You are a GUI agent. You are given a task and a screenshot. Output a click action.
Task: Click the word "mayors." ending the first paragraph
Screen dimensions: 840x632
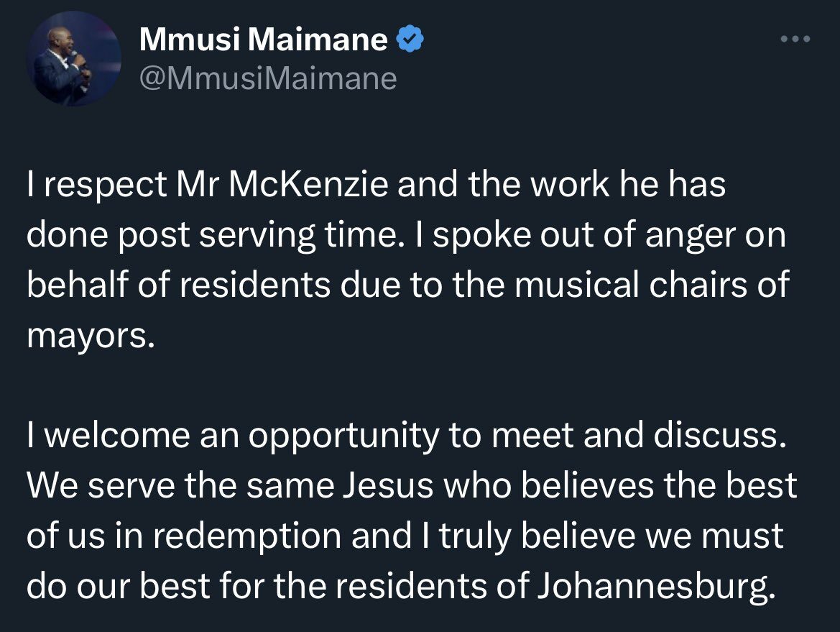(x=91, y=337)
